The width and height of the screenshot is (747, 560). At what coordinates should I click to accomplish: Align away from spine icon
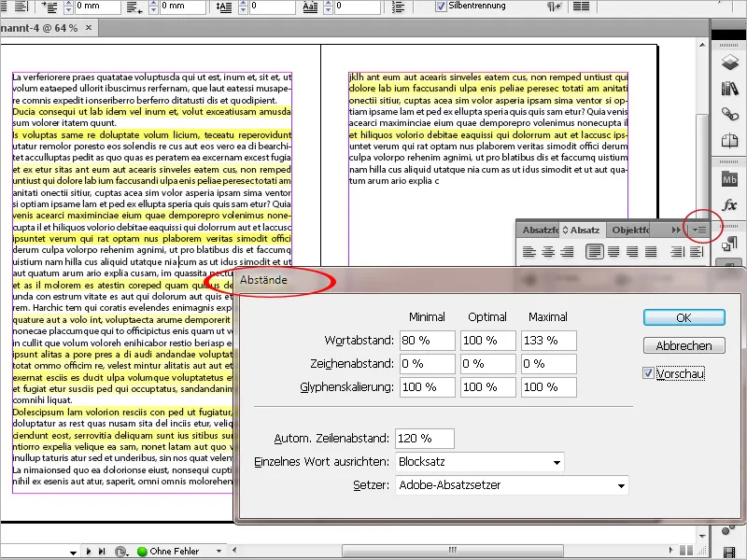tap(696, 251)
